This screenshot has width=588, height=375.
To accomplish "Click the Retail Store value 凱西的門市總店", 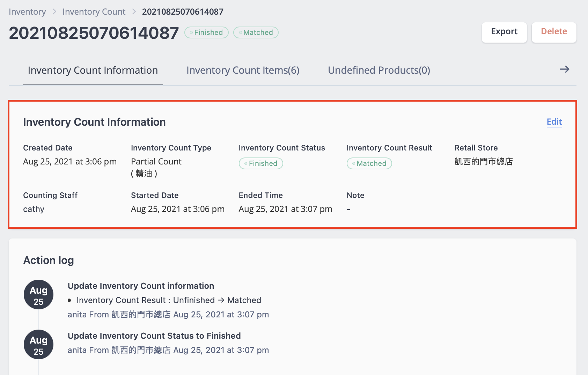I will pyautogui.click(x=484, y=162).
